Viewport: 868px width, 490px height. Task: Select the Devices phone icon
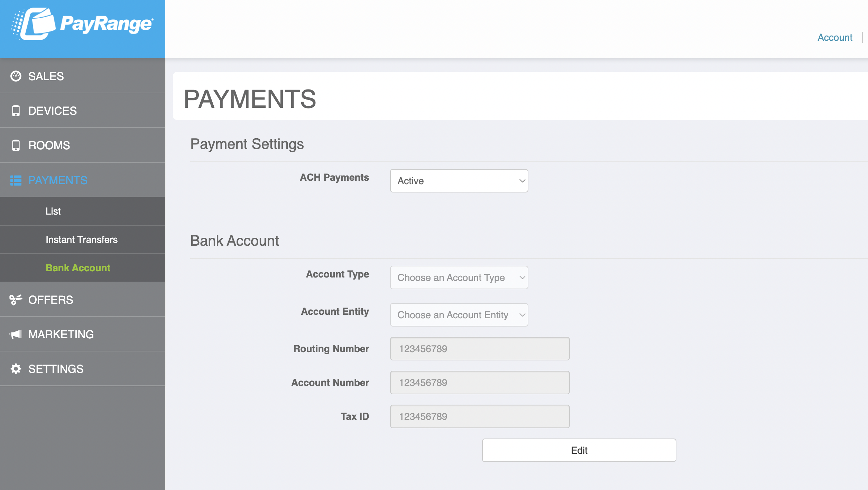(16, 111)
